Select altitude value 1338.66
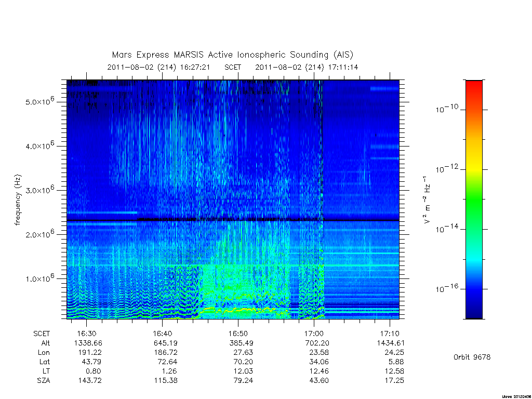The width and height of the screenshot is (532, 399). click(x=88, y=343)
